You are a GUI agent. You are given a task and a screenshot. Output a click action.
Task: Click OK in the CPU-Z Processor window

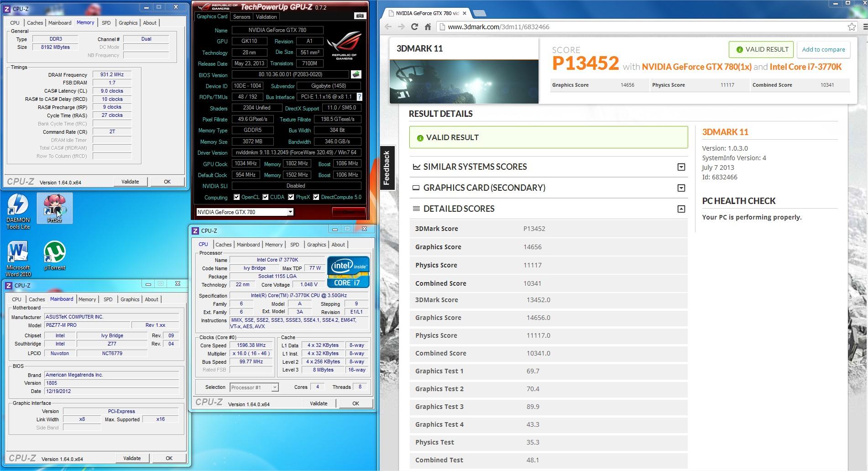coord(356,403)
